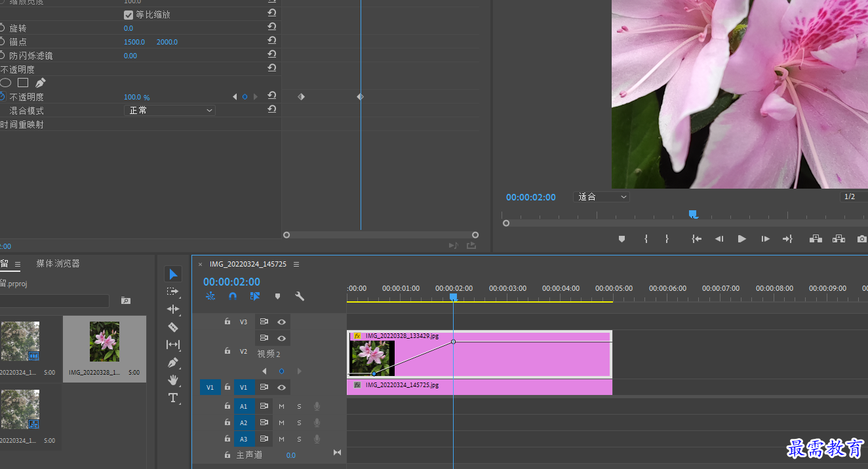
Task: Open the timeline sequence panel menu
Action: click(296, 264)
